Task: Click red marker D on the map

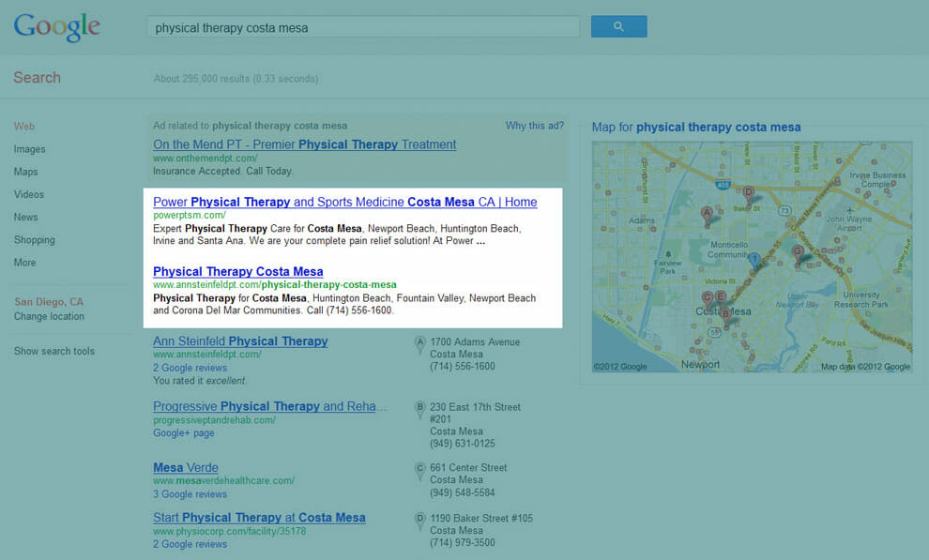Action: click(x=749, y=195)
